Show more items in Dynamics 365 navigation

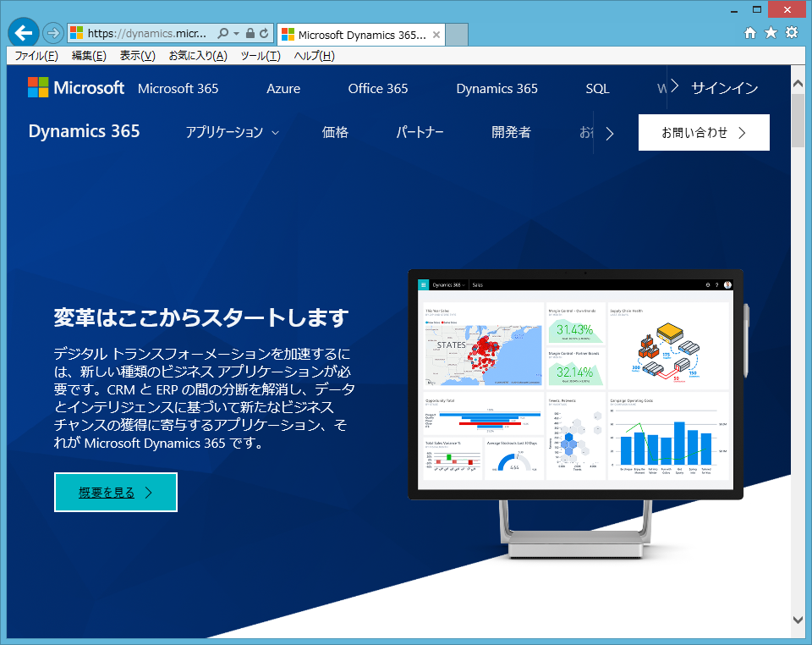pos(610,134)
